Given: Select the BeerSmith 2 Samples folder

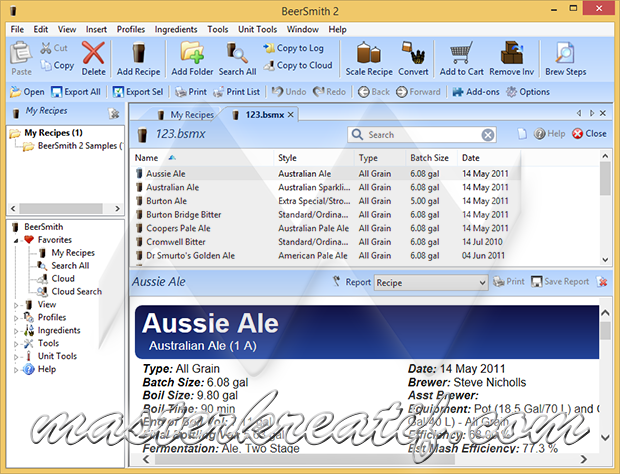Looking at the screenshot, I should tap(73, 146).
